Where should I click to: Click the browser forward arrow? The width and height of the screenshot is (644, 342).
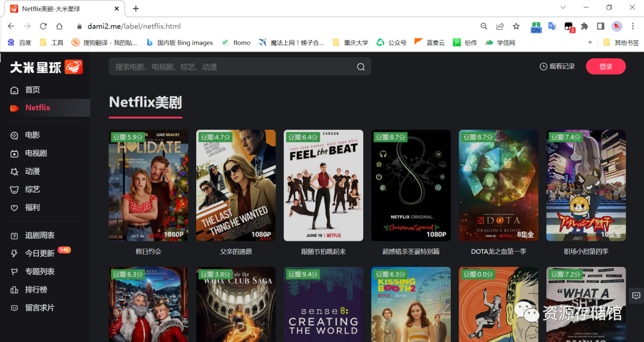click(27, 26)
